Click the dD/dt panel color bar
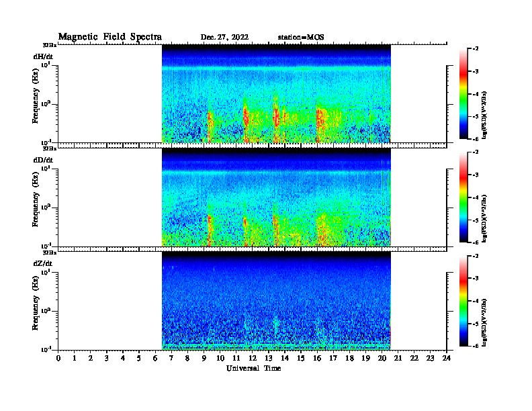Image resolution: width=532 pixels, height=411 pixels. click(x=463, y=197)
